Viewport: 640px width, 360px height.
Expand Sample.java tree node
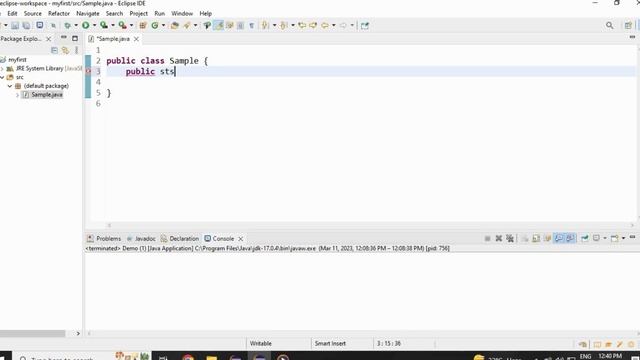point(17,95)
